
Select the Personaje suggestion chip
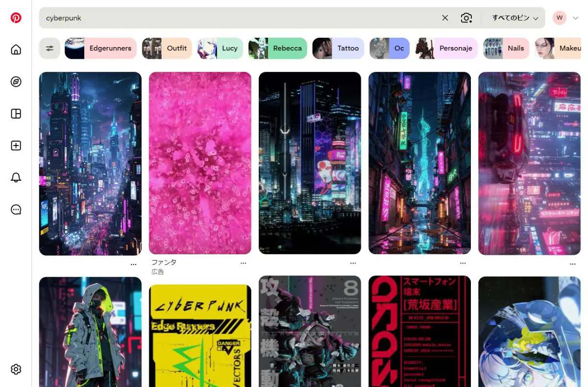click(x=446, y=48)
